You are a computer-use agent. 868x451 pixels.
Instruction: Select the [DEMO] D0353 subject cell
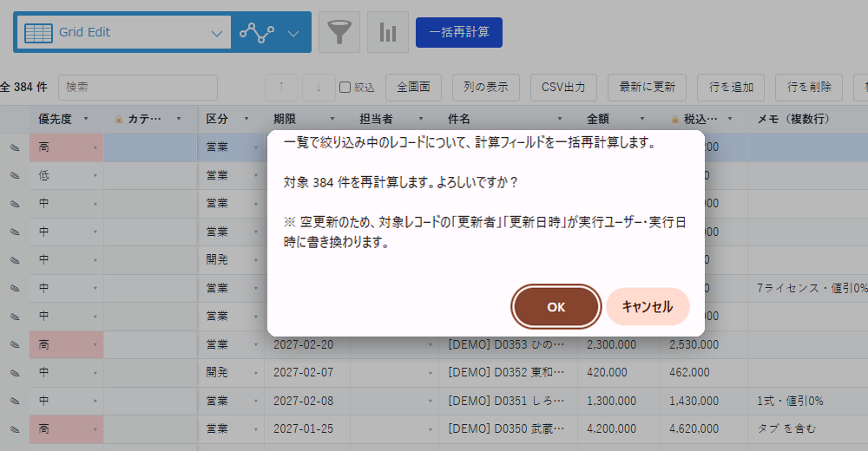point(508,344)
